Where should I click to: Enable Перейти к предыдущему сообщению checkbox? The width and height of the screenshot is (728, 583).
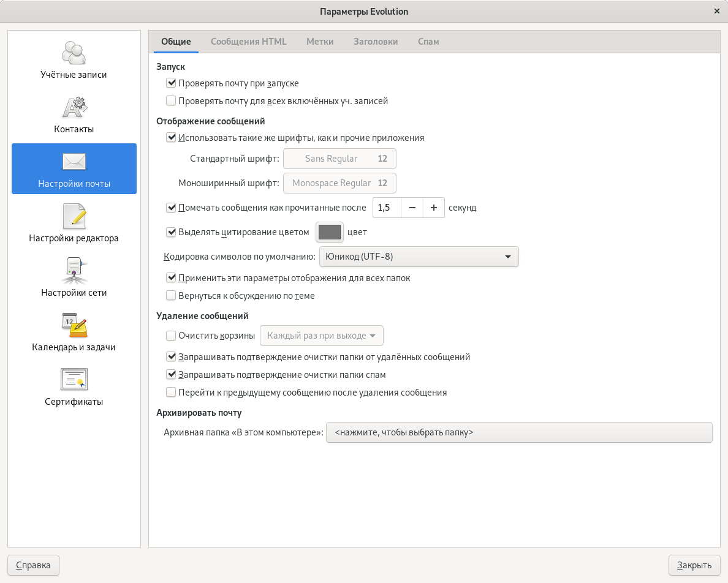[171, 393]
